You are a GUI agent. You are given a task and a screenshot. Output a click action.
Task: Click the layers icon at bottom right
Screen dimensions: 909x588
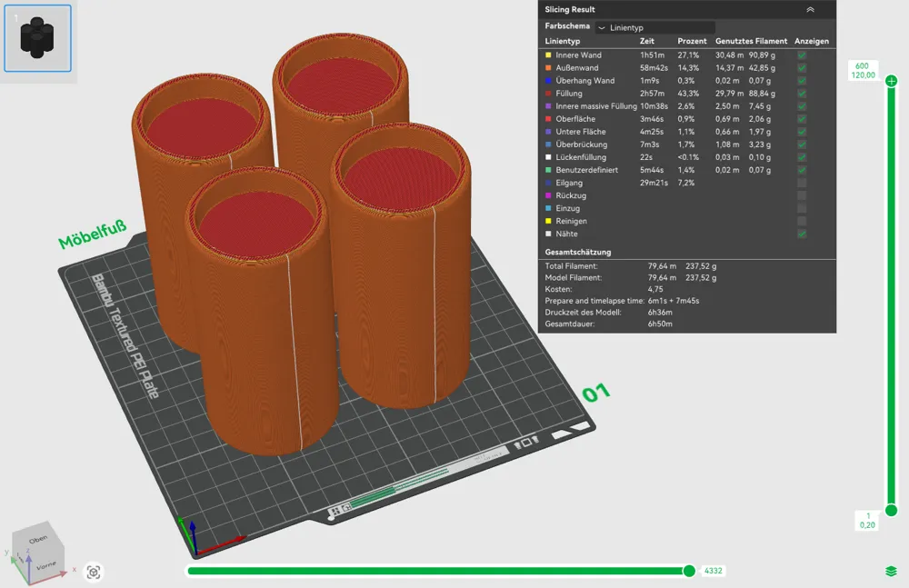pyautogui.click(x=891, y=571)
